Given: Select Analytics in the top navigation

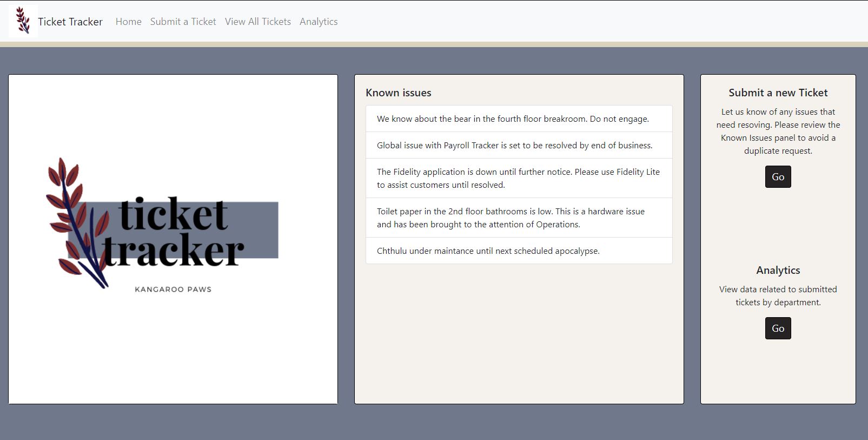Looking at the screenshot, I should point(319,22).
